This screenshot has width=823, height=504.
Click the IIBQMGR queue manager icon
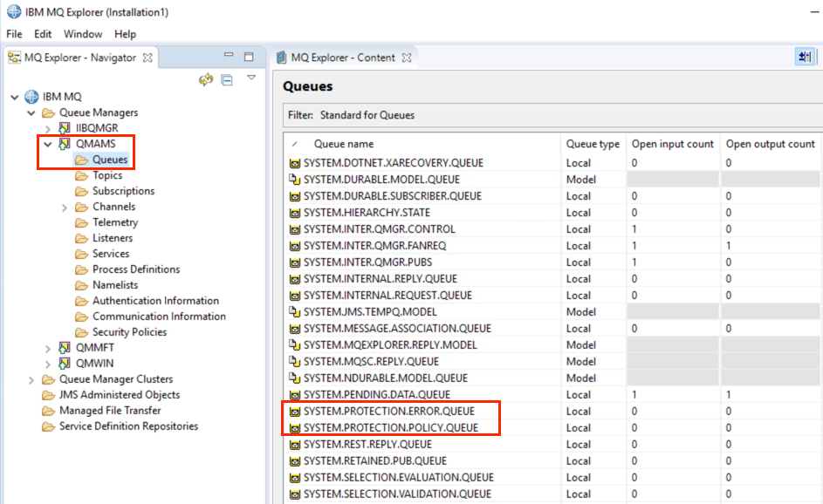point(65,128)
